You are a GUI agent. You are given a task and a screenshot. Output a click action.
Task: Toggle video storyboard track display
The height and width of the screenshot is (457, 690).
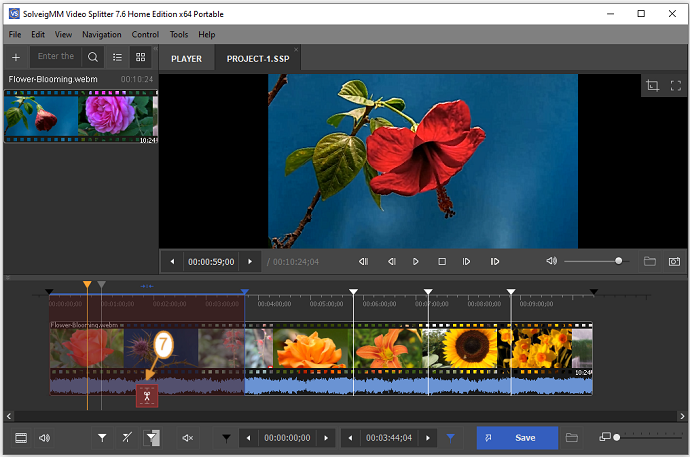tap(21, 438)
